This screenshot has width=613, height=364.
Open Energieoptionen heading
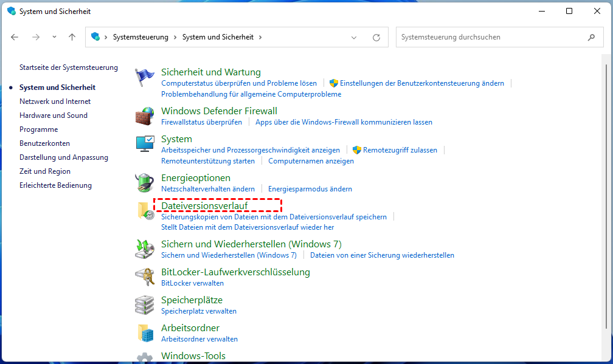tap(195, 178)
